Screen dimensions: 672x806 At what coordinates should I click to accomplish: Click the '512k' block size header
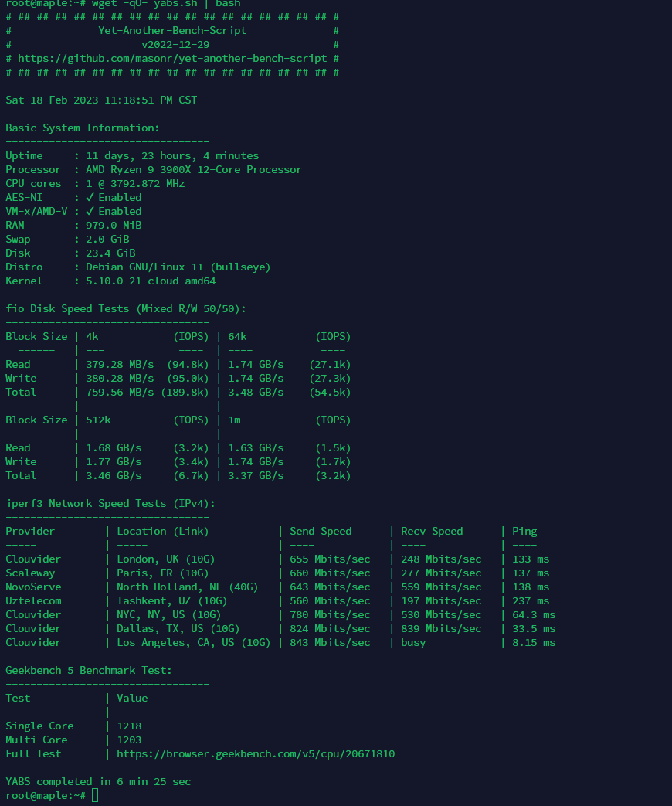coord(98,420)
